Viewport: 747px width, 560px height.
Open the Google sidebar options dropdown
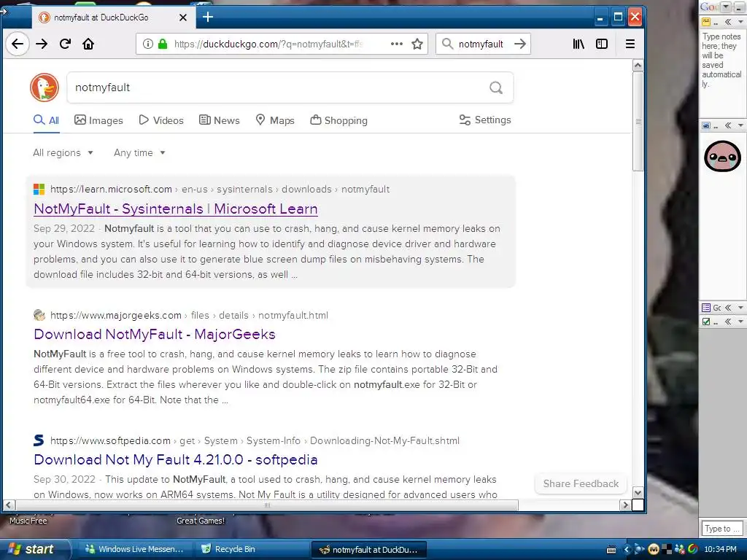coord(726,7)
